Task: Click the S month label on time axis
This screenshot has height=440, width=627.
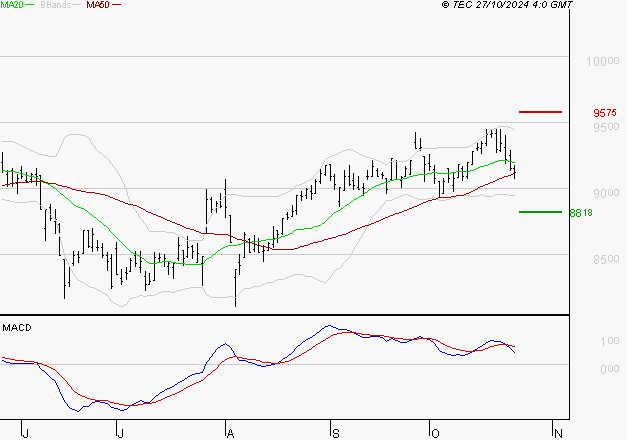Action: (335, 433)
